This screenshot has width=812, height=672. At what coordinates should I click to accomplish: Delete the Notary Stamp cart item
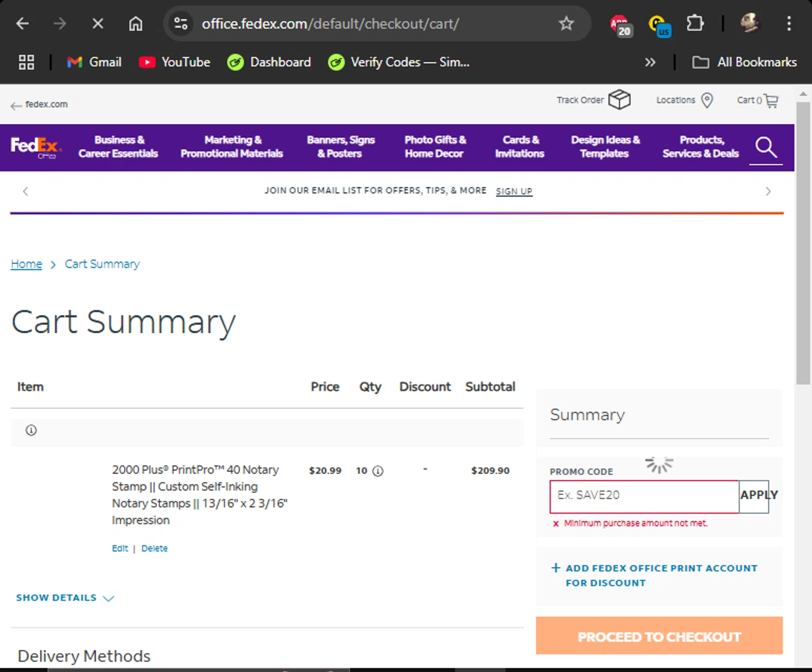154,548
